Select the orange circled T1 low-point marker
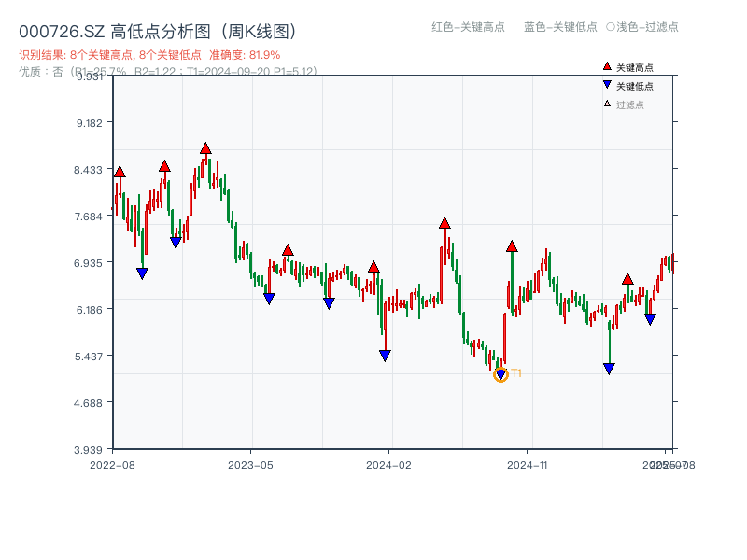 (x=500, y=375)
